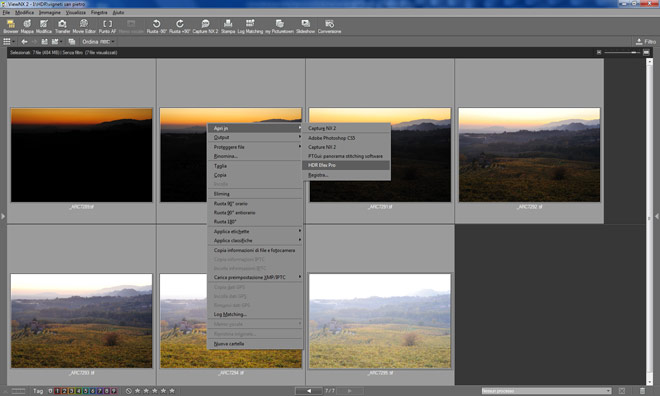Expand the Nessun processo dropdown

coord(546,391)
